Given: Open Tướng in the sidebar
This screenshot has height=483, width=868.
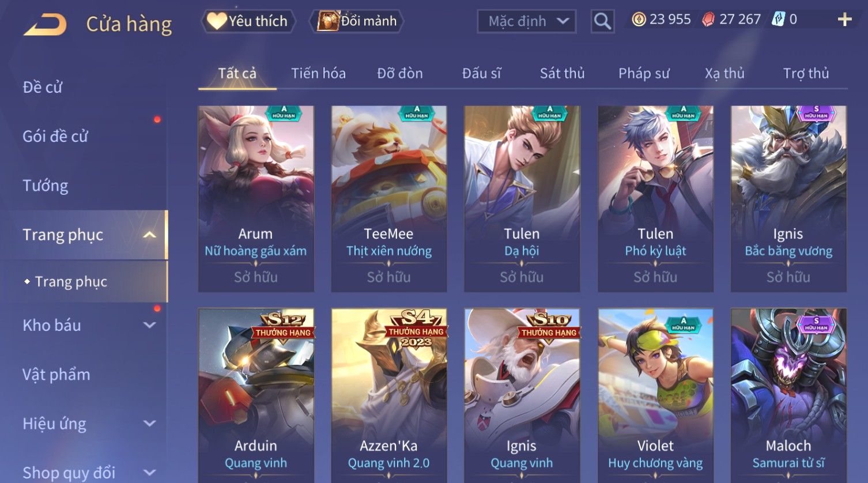Looking at the screenshot, I should (46, 186).
